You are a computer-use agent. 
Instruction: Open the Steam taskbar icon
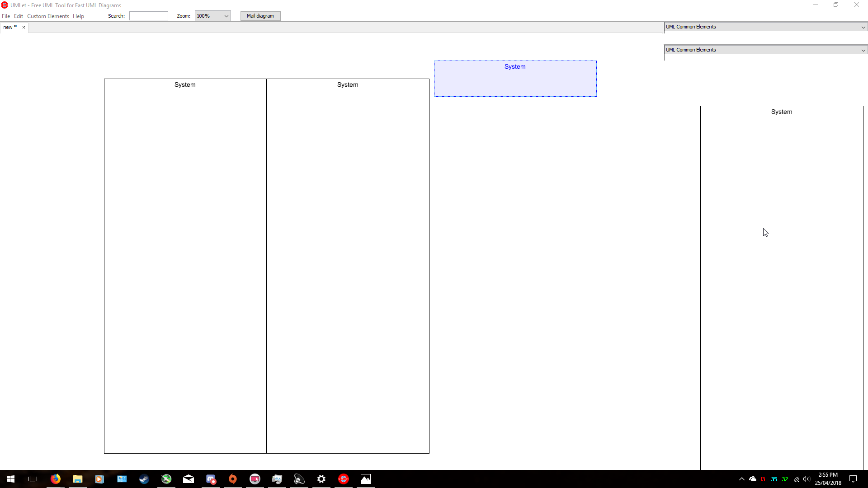144,479
